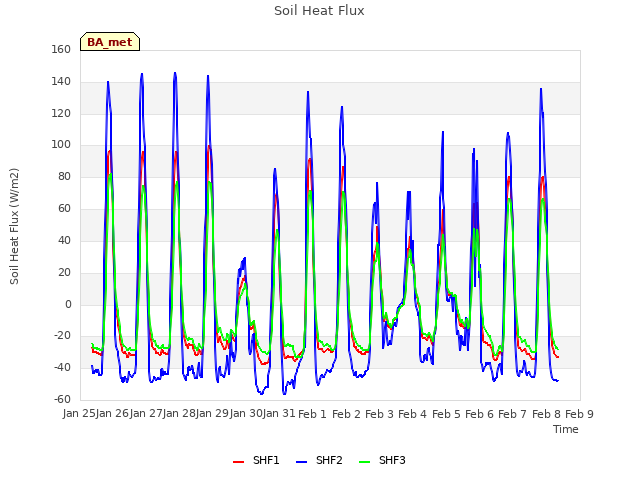The width and height of the screenshot is (640, 480).
Task: Click the 0 y-axis tick label
Action: click(68, 304)
